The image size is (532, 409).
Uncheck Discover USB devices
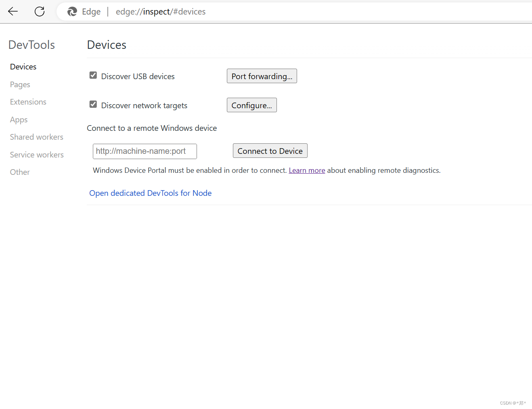(93, 76)
